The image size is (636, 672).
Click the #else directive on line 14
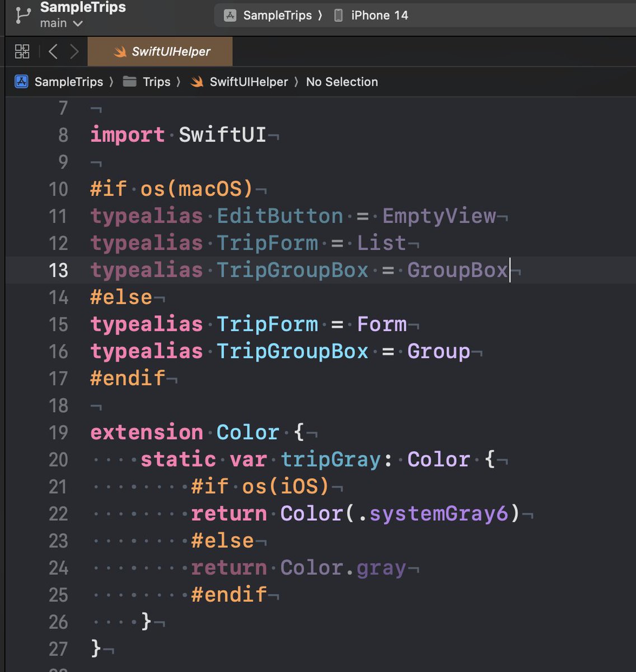(x=121, y=297)
